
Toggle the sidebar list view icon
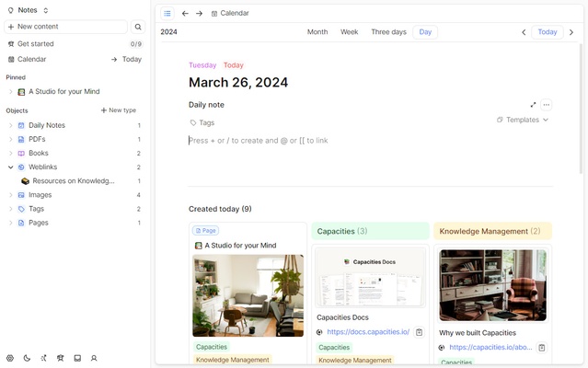click(x=167, y=13)
